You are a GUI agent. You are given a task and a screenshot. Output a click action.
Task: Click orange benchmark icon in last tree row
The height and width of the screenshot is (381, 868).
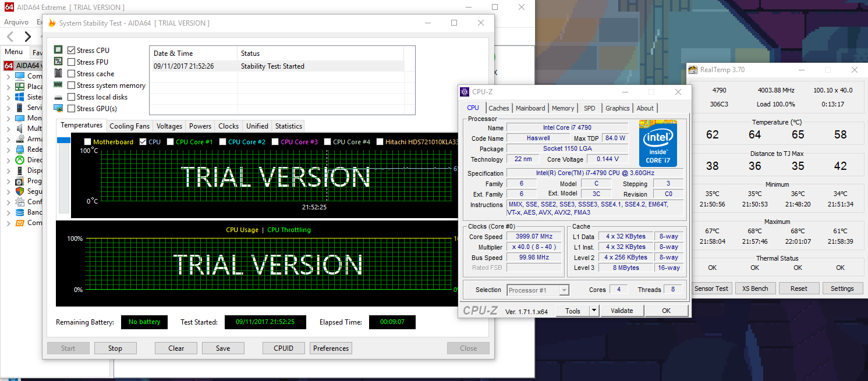[x=20, y=223]
